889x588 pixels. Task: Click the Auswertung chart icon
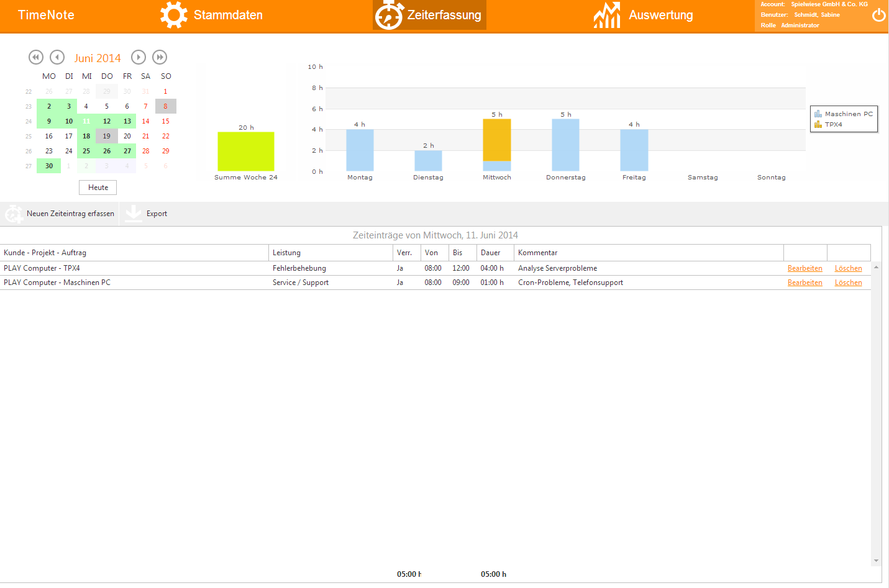coord(606,15)
